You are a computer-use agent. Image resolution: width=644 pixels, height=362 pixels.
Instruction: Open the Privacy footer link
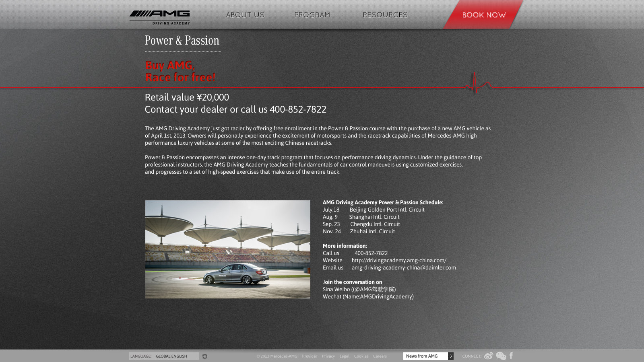(x=328, y=356)
